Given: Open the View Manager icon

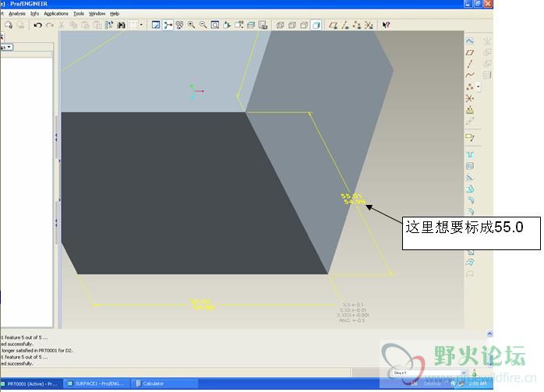Looking at the screenshot, I should (x=263, y=25).
